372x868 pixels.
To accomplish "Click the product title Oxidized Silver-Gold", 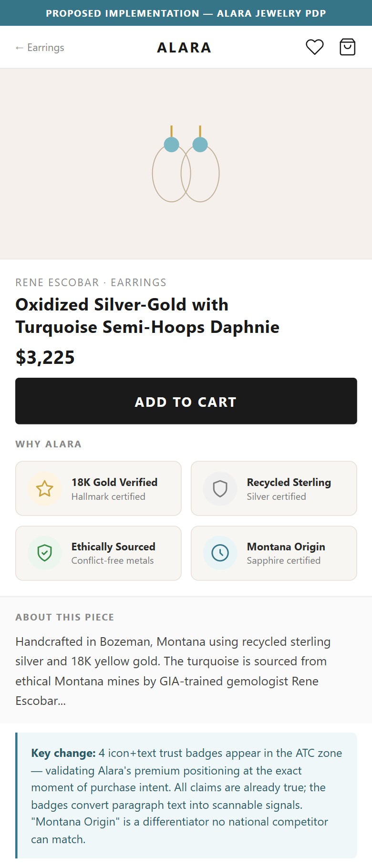I will (x=148, y=316).
